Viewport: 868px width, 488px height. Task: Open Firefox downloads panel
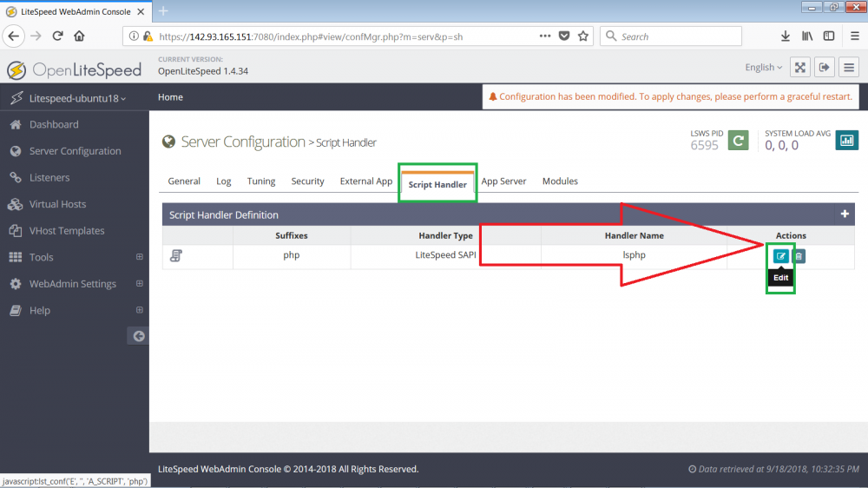pyautogui.click(x=785, y=36)
